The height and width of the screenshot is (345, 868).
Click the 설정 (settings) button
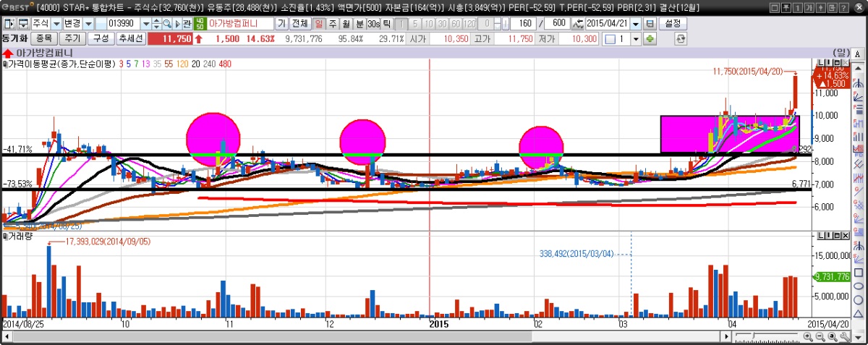(x=673, y=23)
